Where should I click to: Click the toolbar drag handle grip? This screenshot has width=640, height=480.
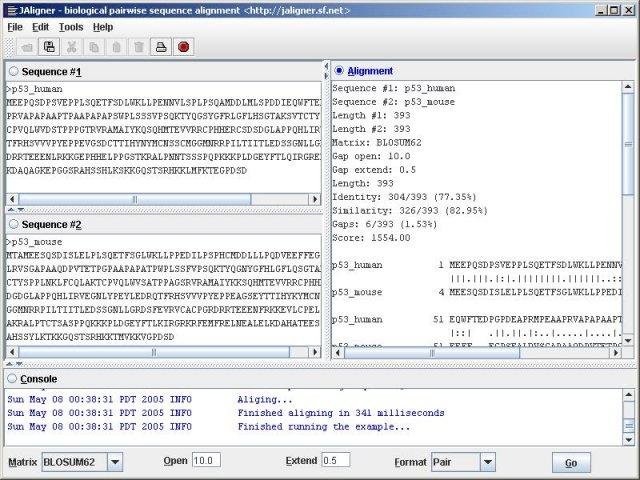10,47
